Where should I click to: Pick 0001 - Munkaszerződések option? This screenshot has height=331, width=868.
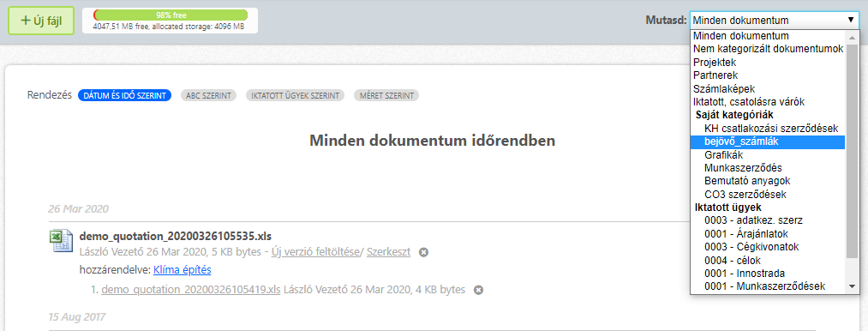767,286
